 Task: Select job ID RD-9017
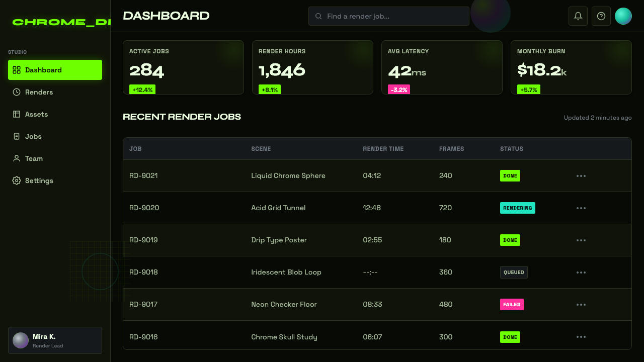(x=143, y=305)
